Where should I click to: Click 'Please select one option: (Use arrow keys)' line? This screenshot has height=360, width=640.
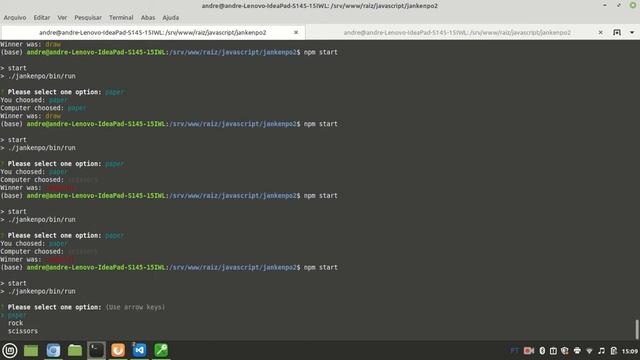click(x=83, y=307)
